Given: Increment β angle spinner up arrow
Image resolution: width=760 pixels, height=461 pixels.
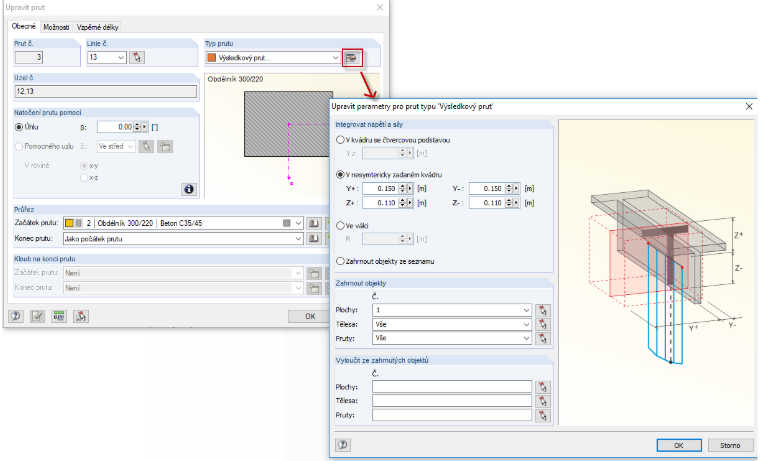Looking at the screenshot, I should click(x=137, y=125).
